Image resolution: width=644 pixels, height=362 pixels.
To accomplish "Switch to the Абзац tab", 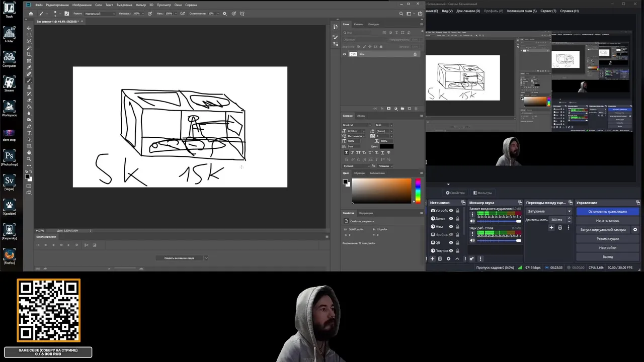I will (361, 116).
